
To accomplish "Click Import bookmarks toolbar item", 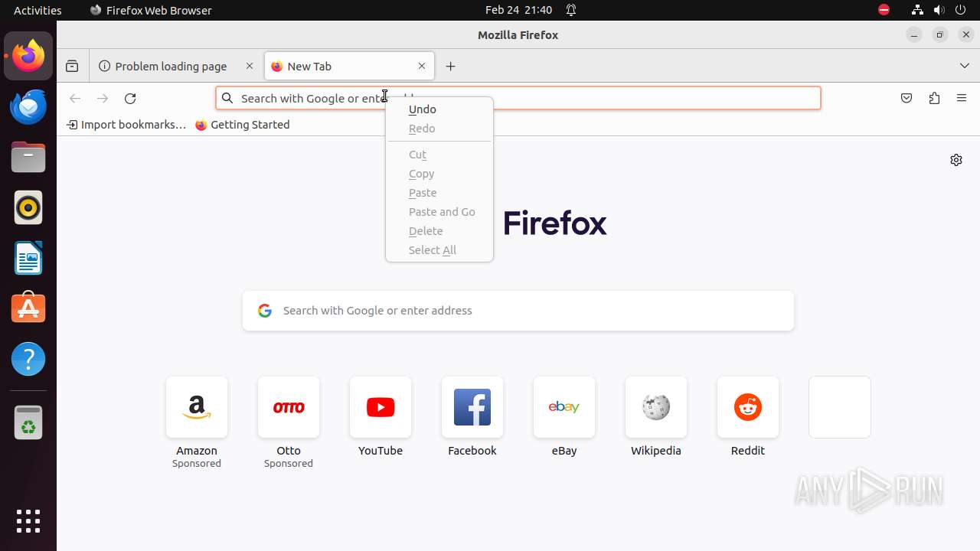I will tap(126, 125).
